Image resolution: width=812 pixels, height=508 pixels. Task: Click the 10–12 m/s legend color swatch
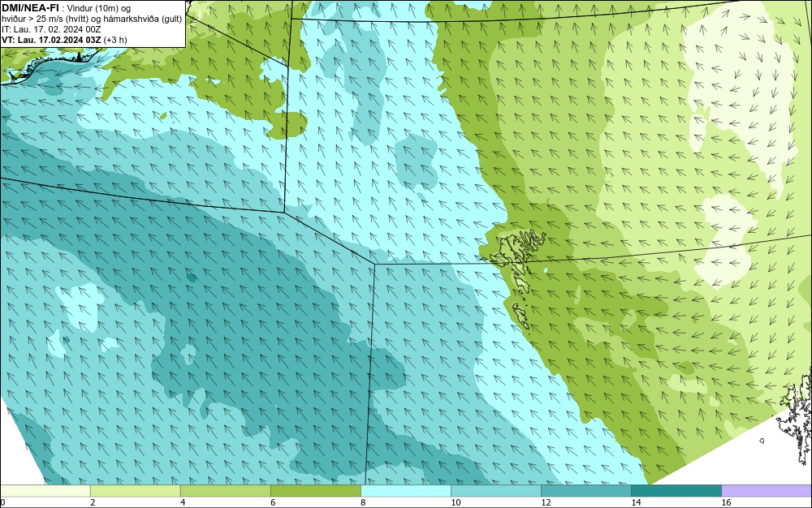495,490
